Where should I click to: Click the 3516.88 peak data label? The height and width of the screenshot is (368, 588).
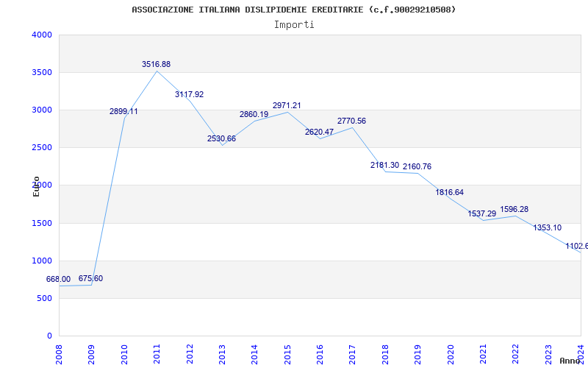pos(156,65)
